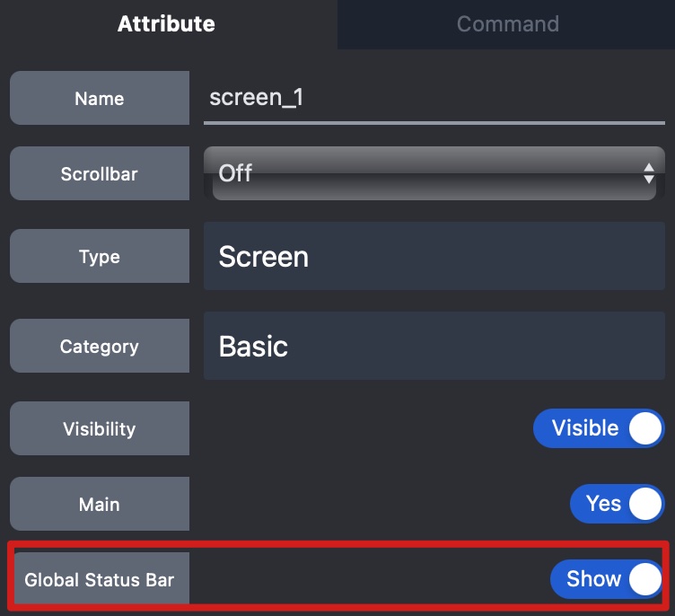Click the Name field containing screen_1

(434, 97)
